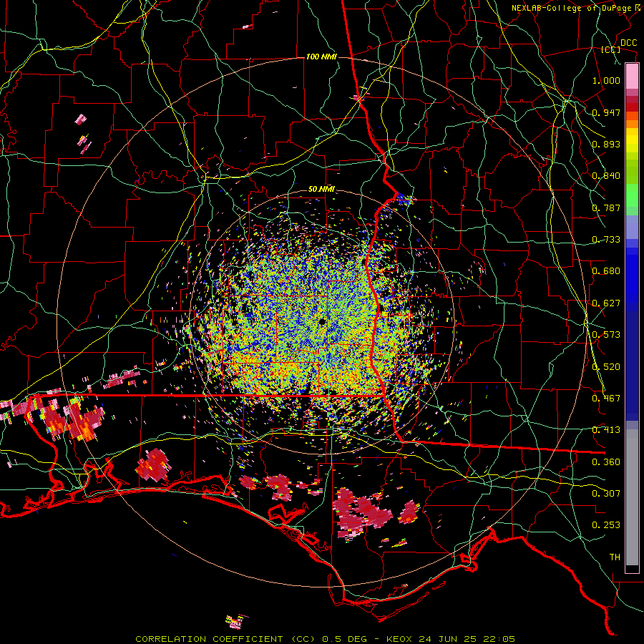The width and height of the screenshot is (644, 644).
Task: Click the "[CC]" units label above the color bar
Action: [611, 49]
